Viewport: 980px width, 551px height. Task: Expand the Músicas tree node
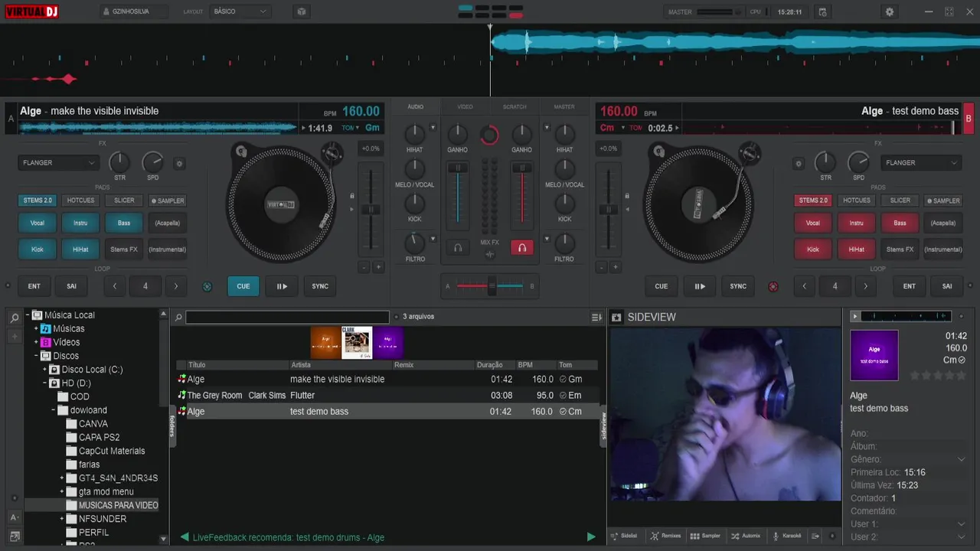click(36, 329)
